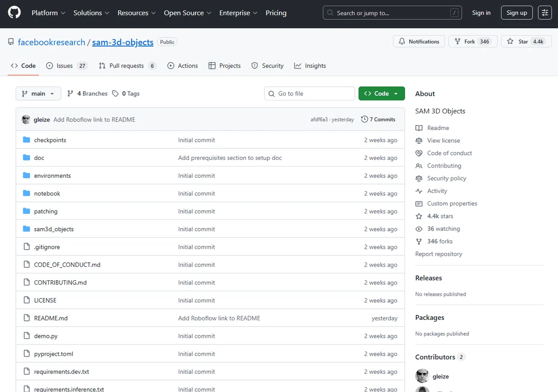Image resolution: width=558 pixels, height=392 pixels.
Task: Expand the Platform menu
Action: coord(48,13)
